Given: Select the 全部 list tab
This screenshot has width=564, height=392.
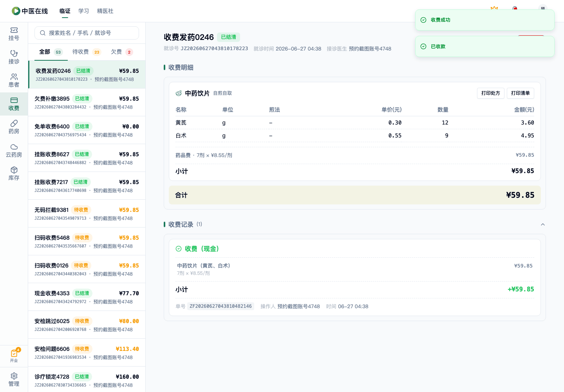Looking at the screenshot, I should point(51,52).
